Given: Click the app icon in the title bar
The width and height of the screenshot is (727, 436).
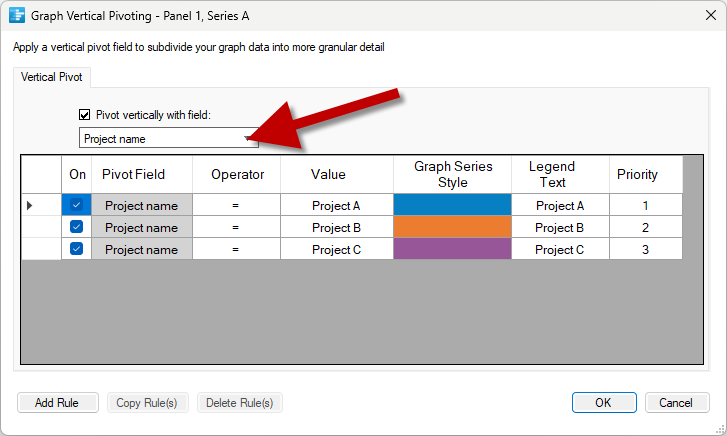Looking at the screenshot, I should pos(17,15).
